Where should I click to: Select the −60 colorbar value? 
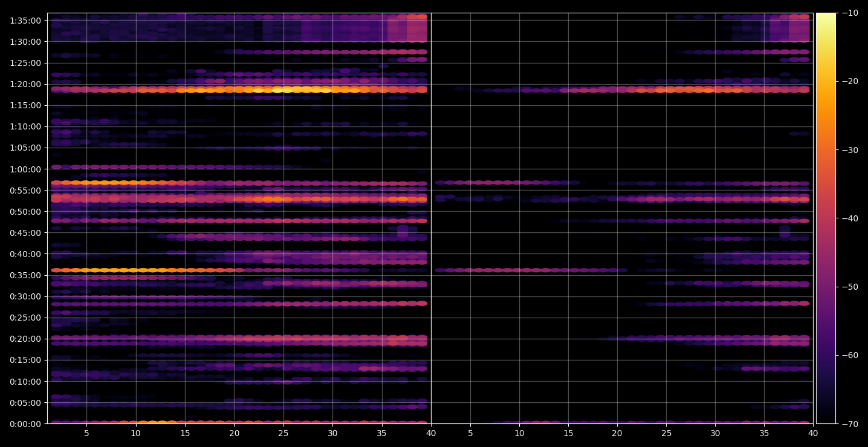point(849,355)
